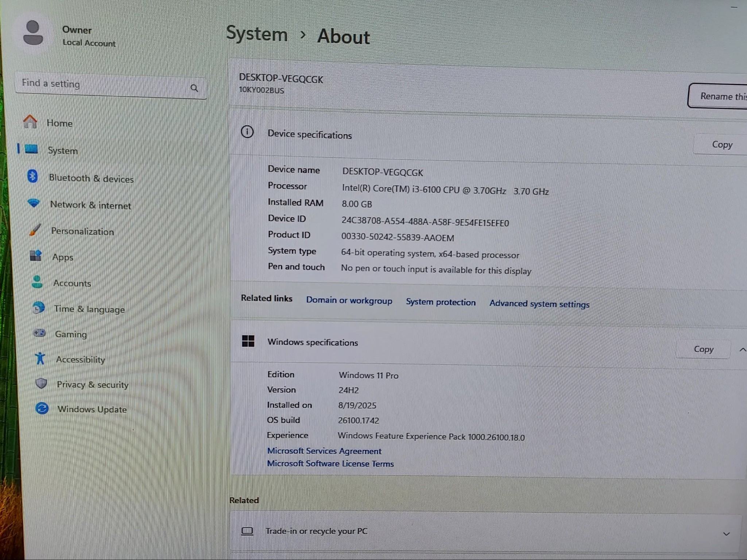
Task: Go to Network & internet
Action: [90, 205]
